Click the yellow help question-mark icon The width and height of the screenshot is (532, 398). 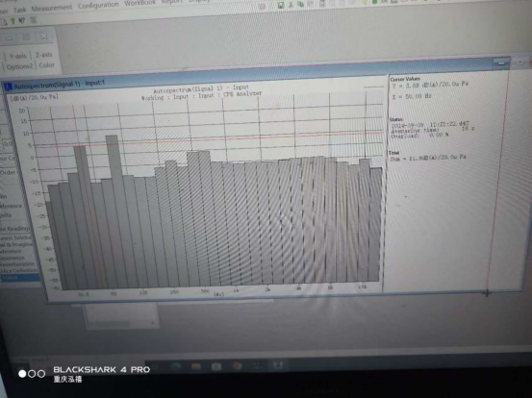click(x=13, y=21)
